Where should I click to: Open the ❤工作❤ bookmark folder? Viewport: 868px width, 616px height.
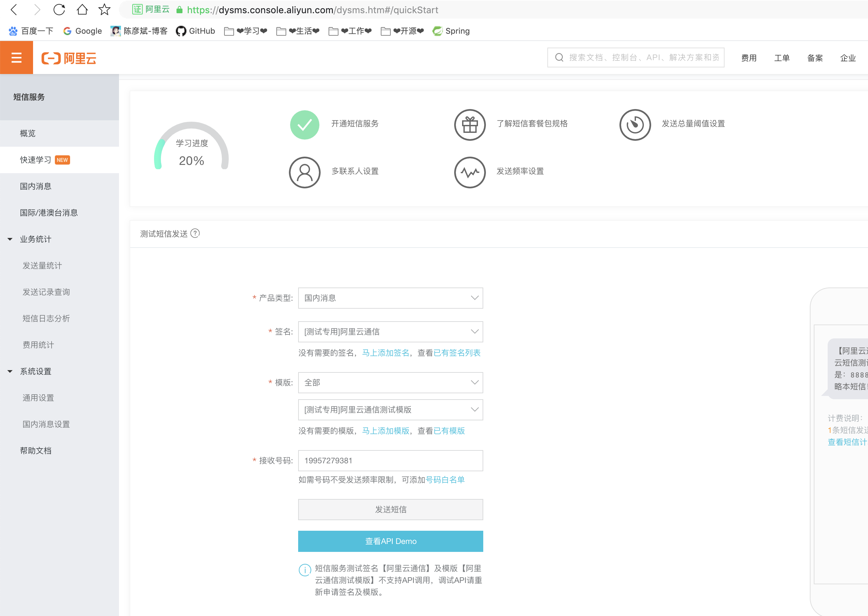[350, 31]
